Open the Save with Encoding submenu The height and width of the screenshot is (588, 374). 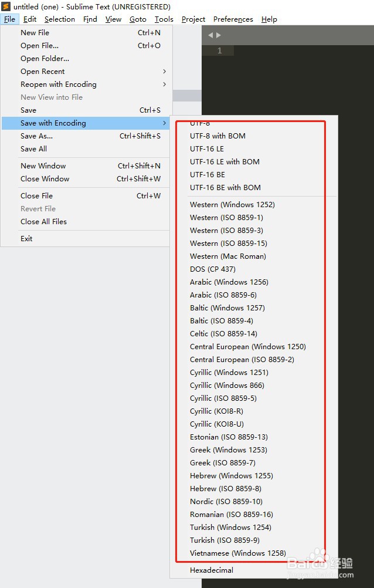tap(86, 123)
